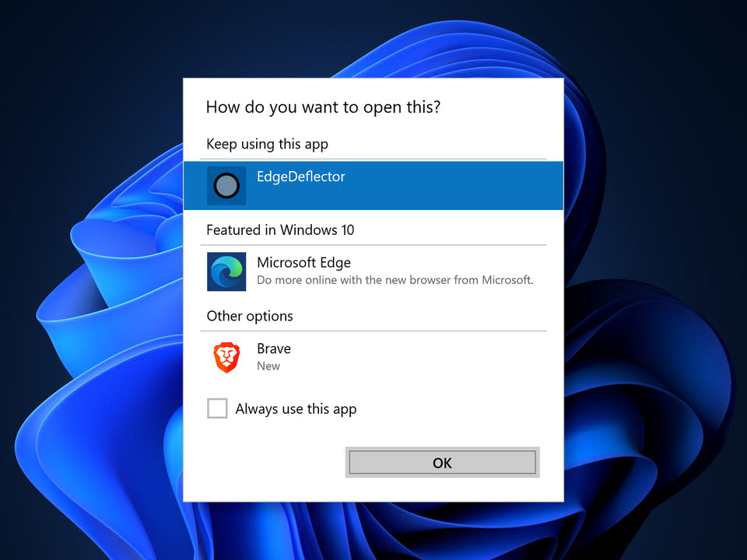Click the 'New' label under Brave
The width and height of the screenshot is (747, 560).
268,366
